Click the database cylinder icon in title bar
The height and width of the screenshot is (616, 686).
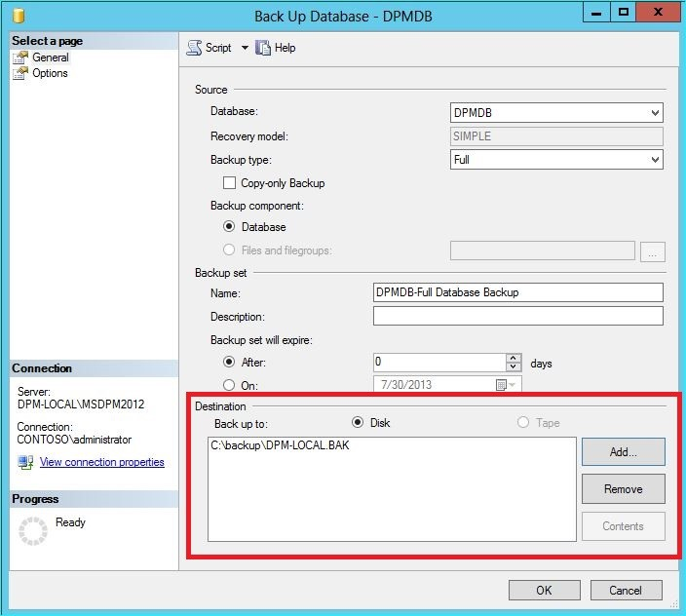(x=19, y=16)
